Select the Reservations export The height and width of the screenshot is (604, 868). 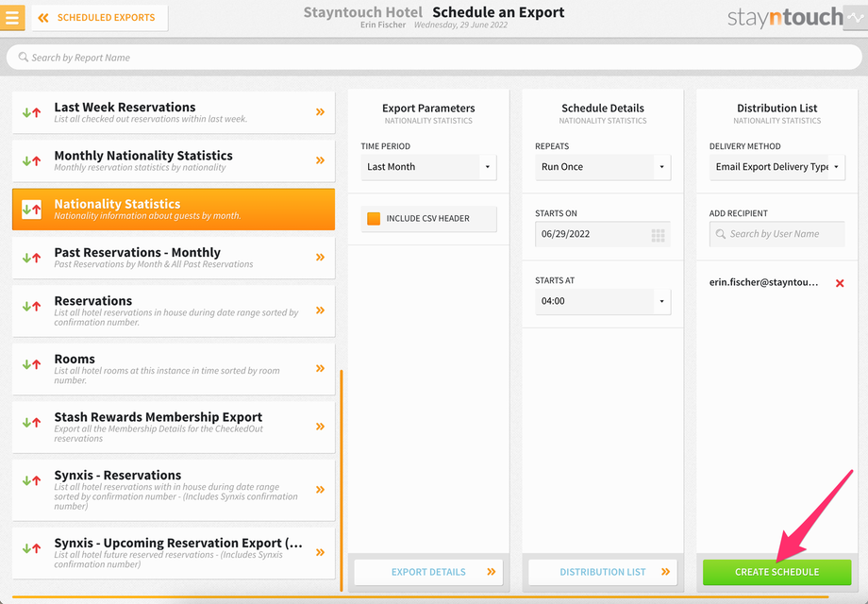click(x=174, y=310)
